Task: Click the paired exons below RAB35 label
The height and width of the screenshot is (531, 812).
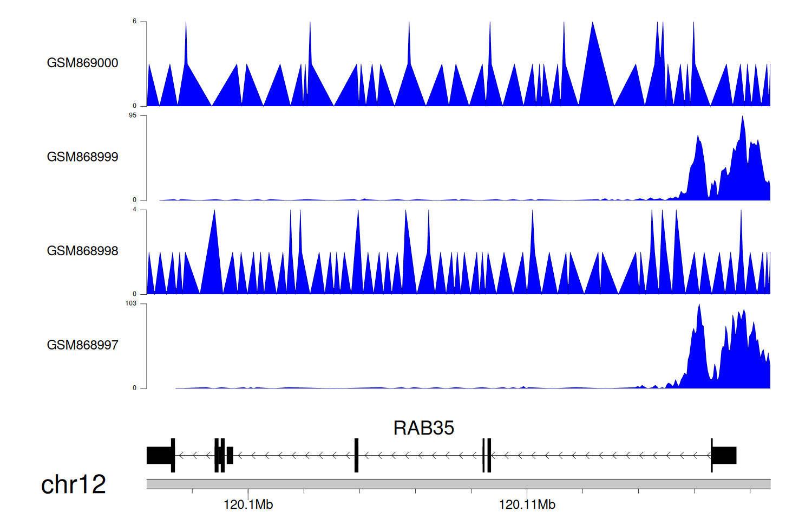Action: 487,455
